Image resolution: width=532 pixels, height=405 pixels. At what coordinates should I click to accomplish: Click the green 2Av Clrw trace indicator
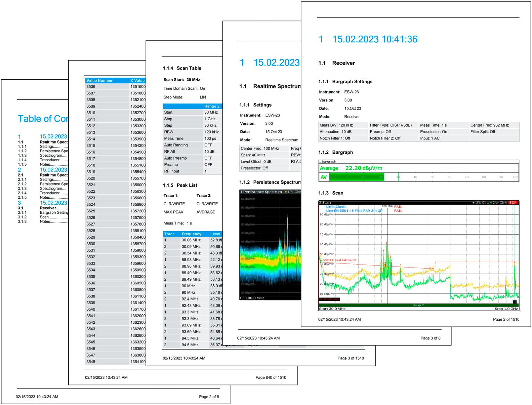pyautogui.click(x=499, y=203)
